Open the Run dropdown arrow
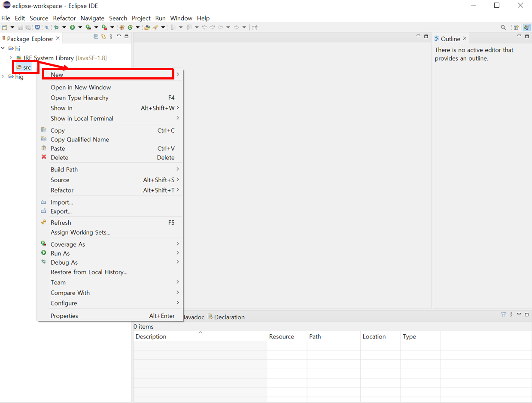This screenshot has width=532, height=403. pos(80,27)
